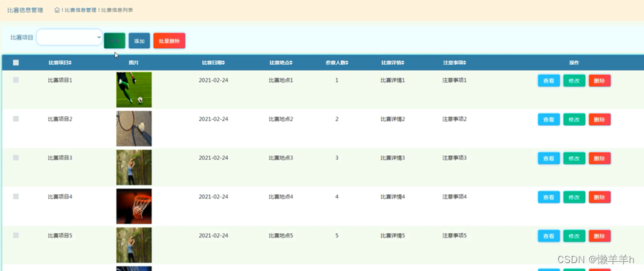Check the box for 比赛项目1 row
The height and width of the screenshot is (271, 644).
16,80
